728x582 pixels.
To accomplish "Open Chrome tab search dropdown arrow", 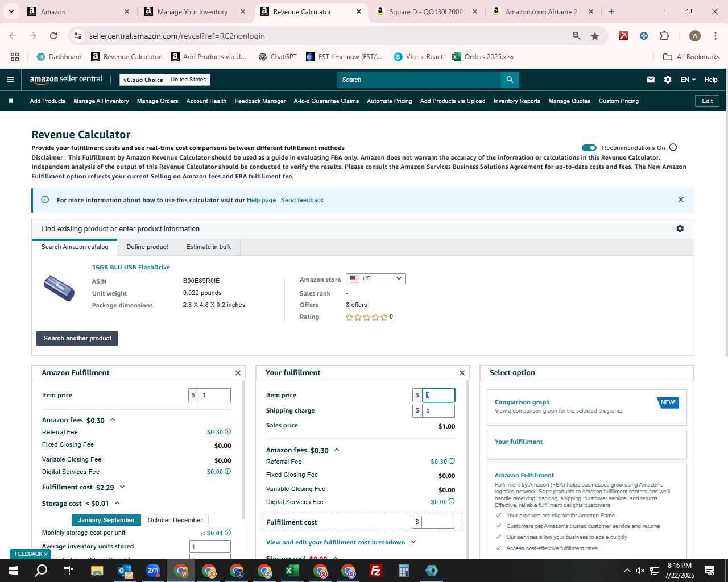I will coord(11,11).
